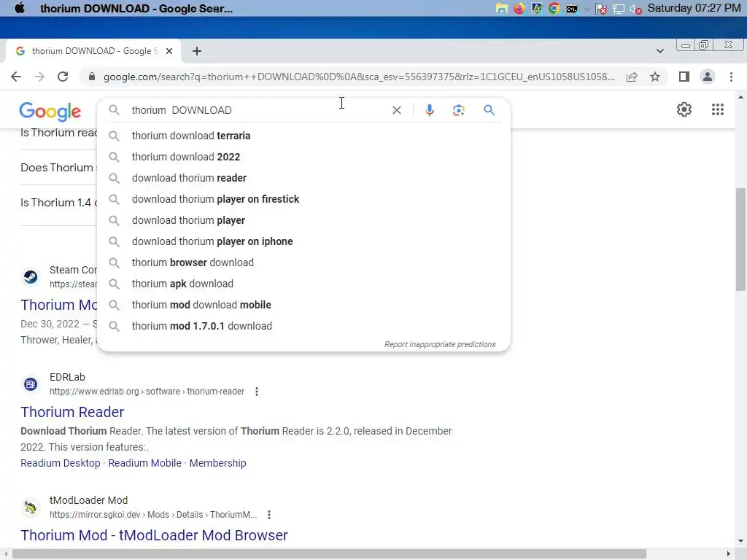The height and width of the screenshot is (560, 747).
Task: Click the horizontal scrollbar thumb
Action: tap(329, 554)
